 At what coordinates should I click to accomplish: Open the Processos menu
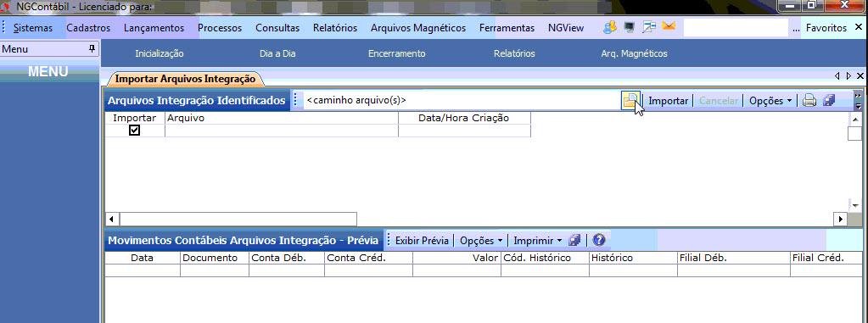click(220, 28)
